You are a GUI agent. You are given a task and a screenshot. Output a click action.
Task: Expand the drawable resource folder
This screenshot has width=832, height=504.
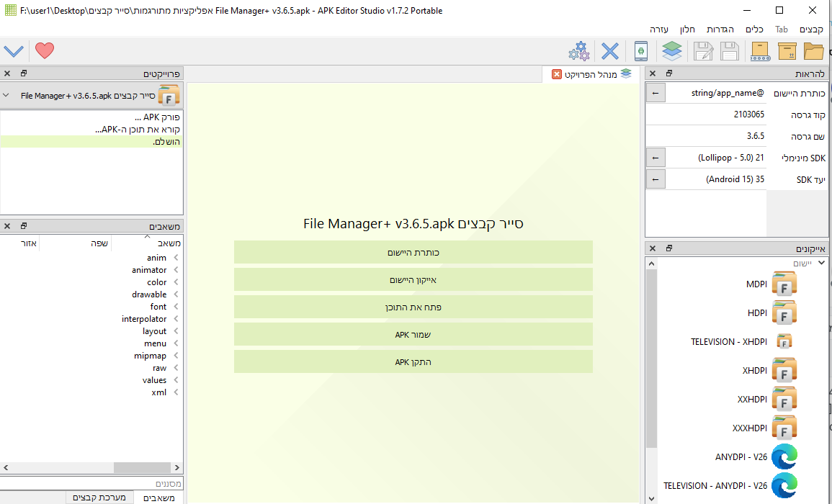tap(176, 294)
